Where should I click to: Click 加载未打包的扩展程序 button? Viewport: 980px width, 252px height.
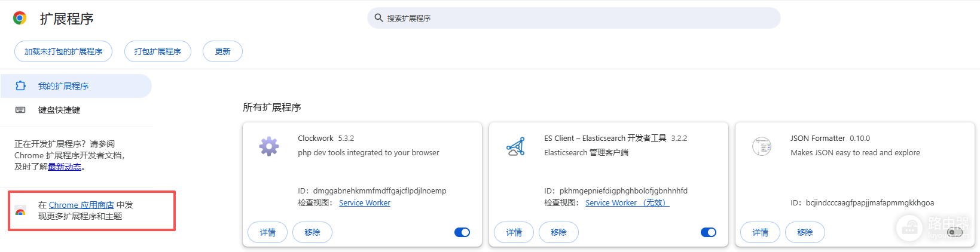pos(63,51)
